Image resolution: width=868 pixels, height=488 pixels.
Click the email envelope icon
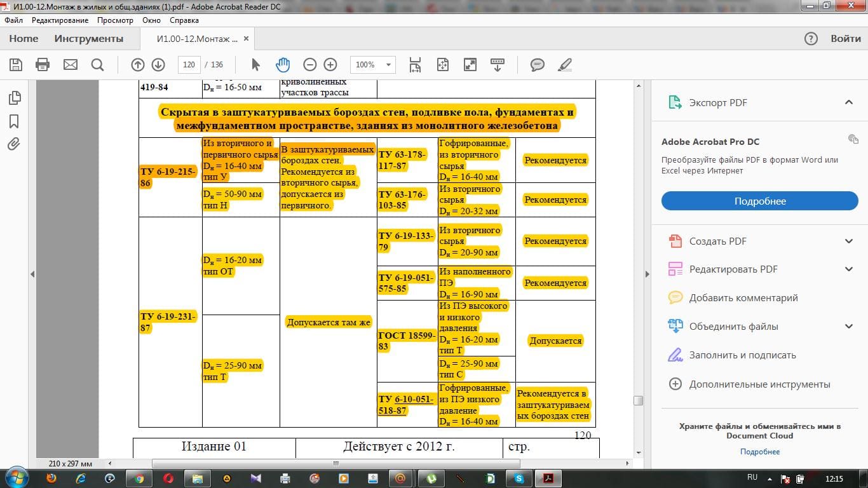point(70,65)
